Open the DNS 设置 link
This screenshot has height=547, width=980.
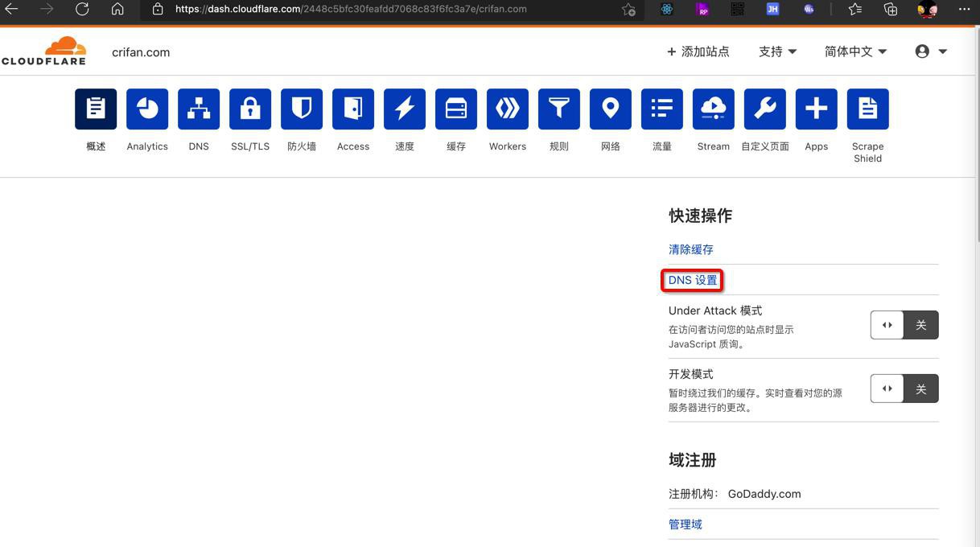point(693,280)
